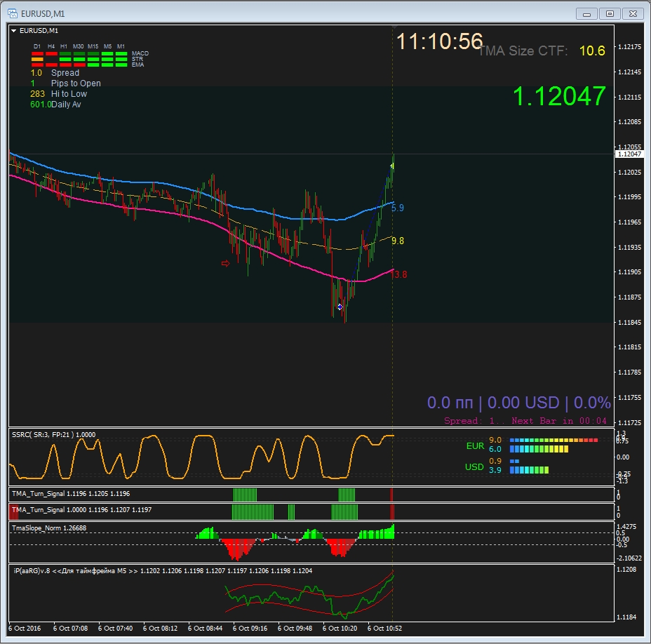The height and width of the screenshot is (644, 651).
Task: Click the second TMA_Turn_Signal 1.0000 label
Action: click(82, 510)
